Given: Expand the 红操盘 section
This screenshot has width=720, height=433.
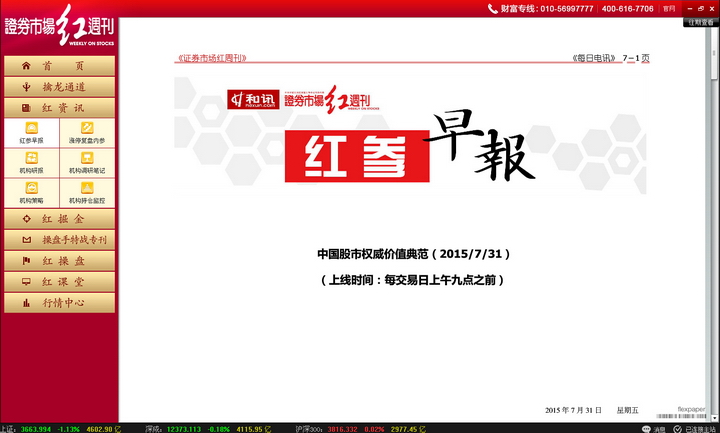Looking at the screenshot, I should coord(59,261).
